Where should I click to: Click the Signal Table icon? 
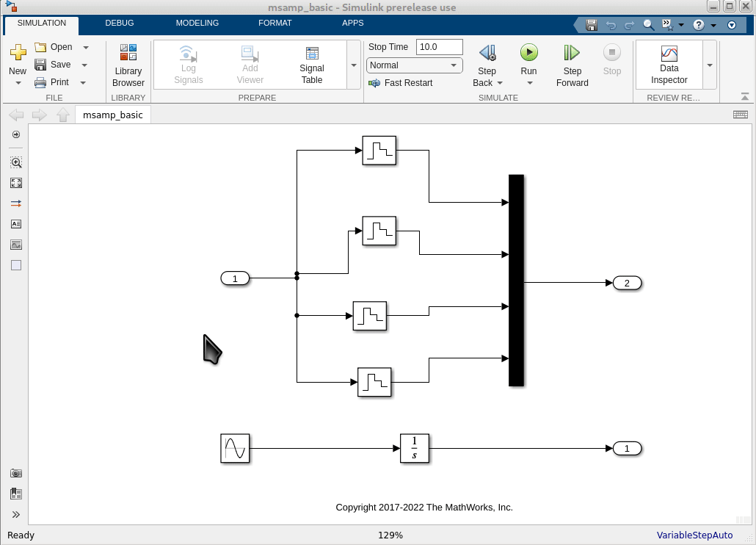tap(312, 53)
